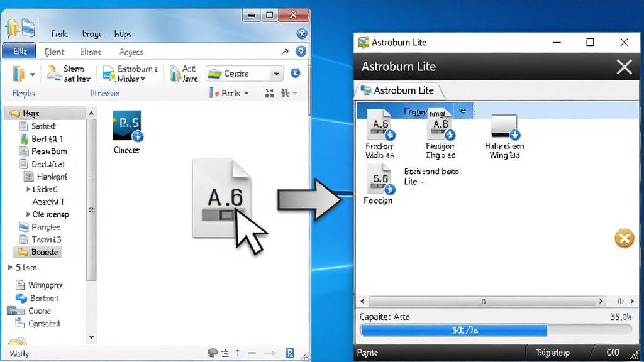Click the arrow icon left of the help icon
This screenshot has height=362, width=644.
[285, 52]
